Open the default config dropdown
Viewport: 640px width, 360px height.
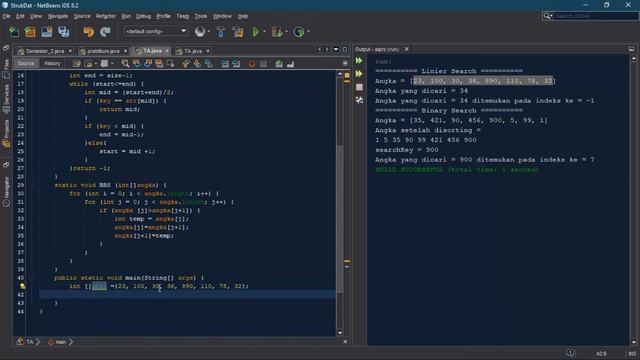coord(156,31)
